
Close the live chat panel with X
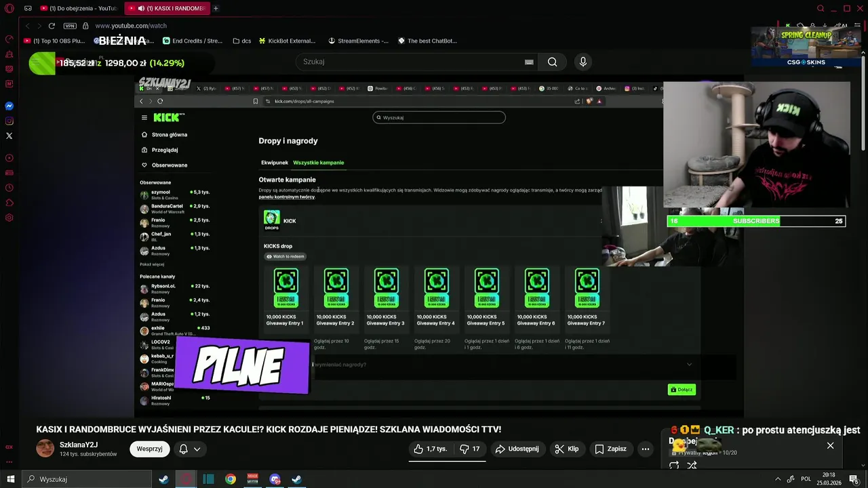coord(830,445)
